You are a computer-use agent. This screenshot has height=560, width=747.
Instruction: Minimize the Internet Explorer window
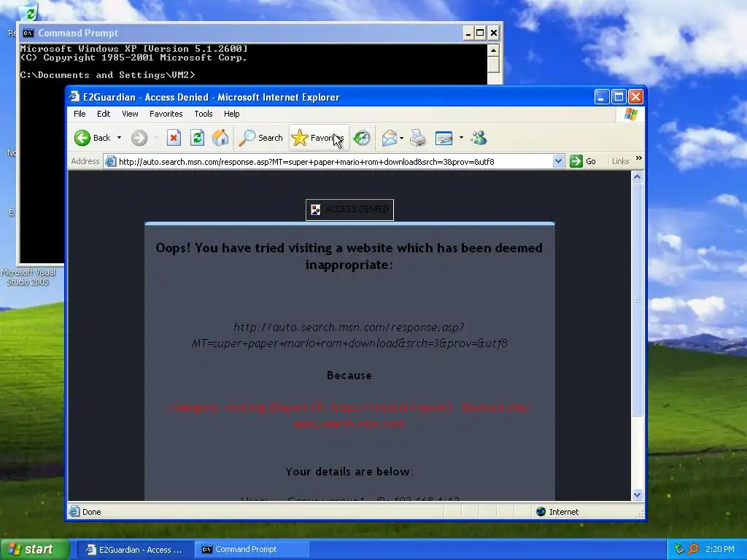(602, 97)
